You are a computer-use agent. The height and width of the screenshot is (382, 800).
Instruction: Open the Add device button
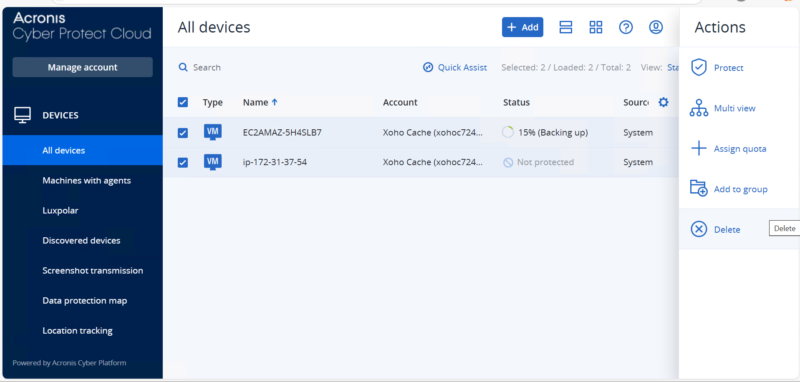[522, 27]
